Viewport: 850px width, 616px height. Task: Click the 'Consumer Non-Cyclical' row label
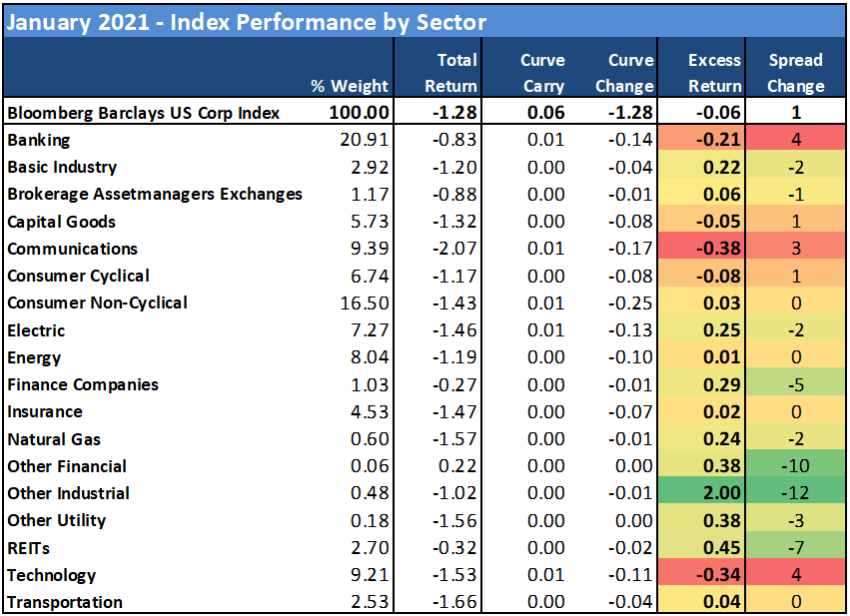pos(97,303)
